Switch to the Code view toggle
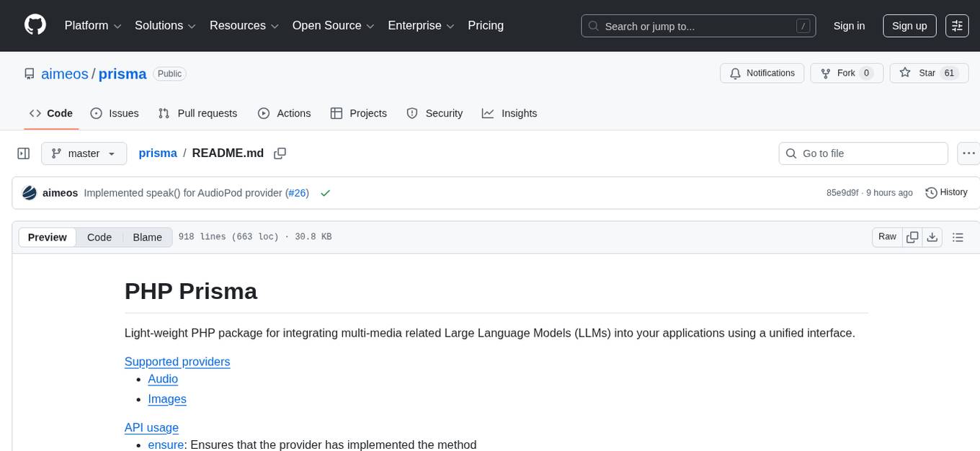 pyautogui.click(x=99, y=237)
